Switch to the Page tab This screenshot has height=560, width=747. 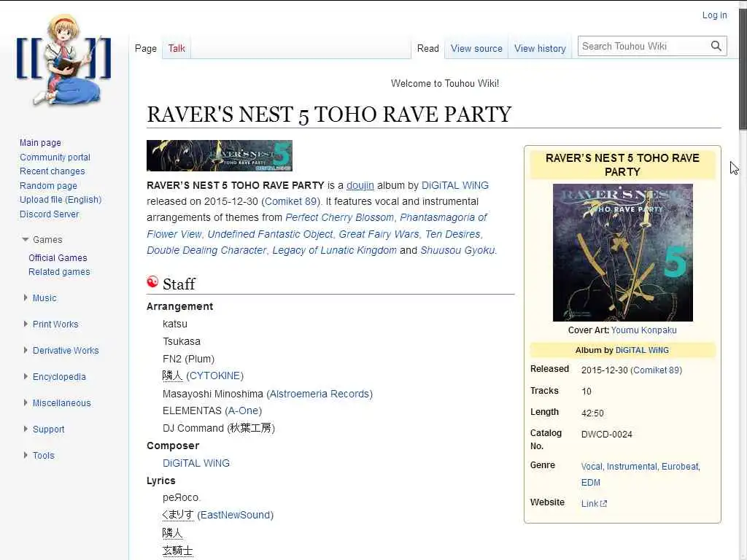click(146, 48)
